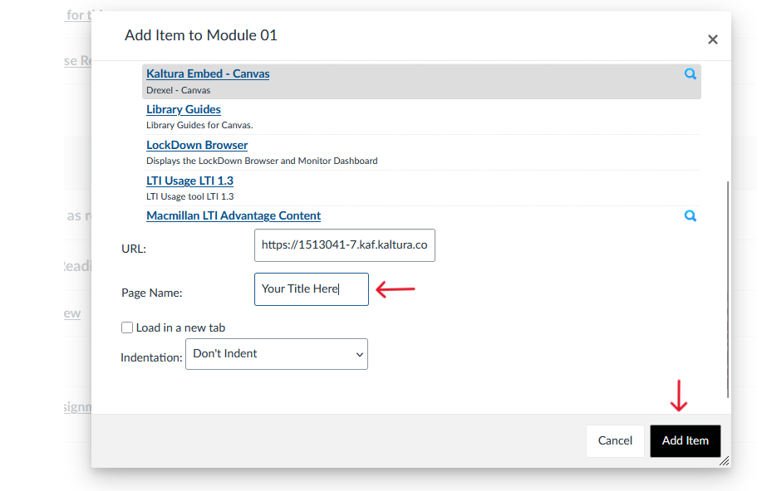Click 'Displays the LockDown Browser and Monitor Dashboard' text
This screenshot has height=491, width=781.
tap(262, 161)
